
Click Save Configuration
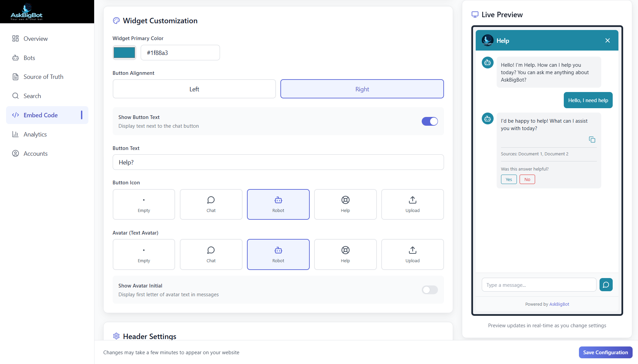point(605,352)
